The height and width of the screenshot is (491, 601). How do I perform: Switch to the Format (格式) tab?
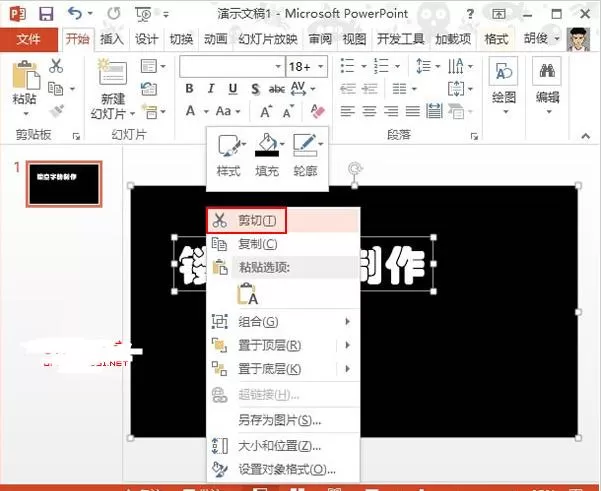pos(496,39)
